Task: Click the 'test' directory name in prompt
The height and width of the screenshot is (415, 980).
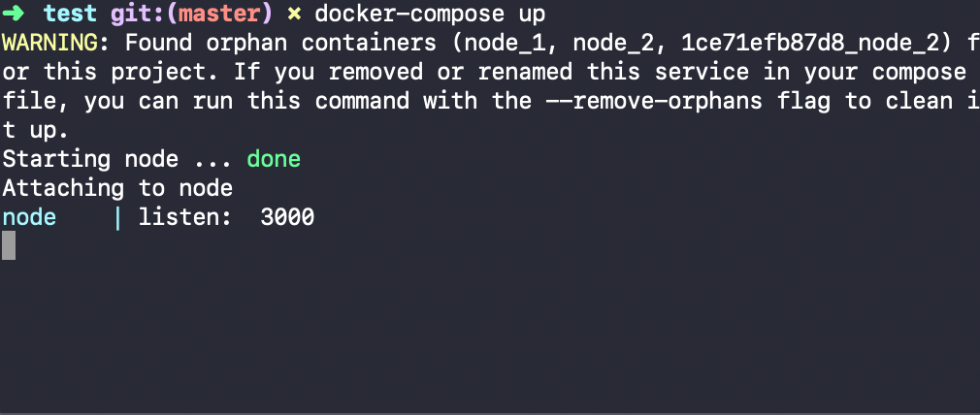Action: coord(70,14)
